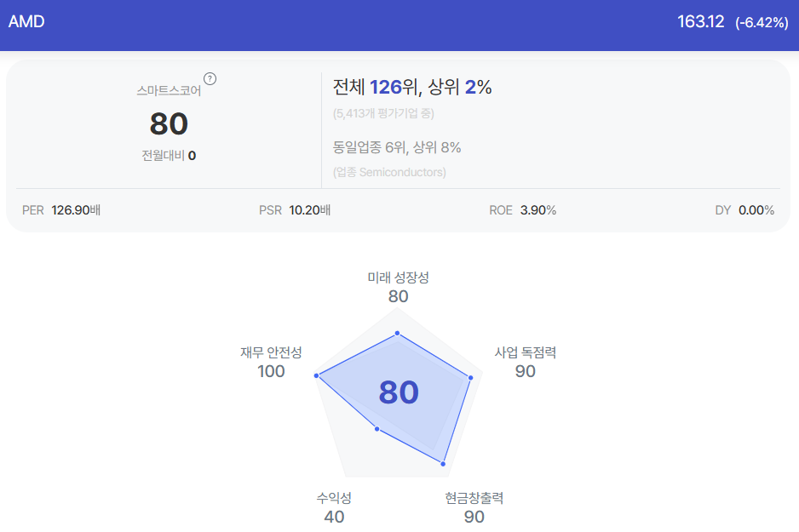Click the 수익성 score label

tap(334, 507)
